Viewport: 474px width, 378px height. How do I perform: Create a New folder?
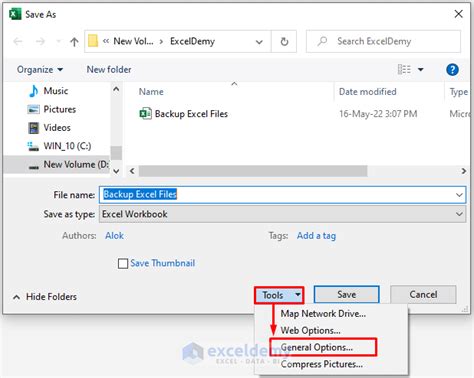pyautogui.click(x=109, y=69)
